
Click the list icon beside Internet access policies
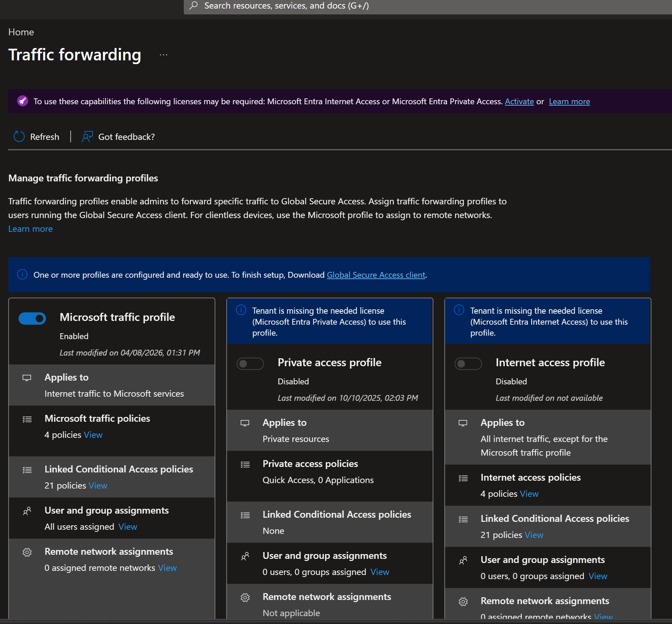click(463, 478)
